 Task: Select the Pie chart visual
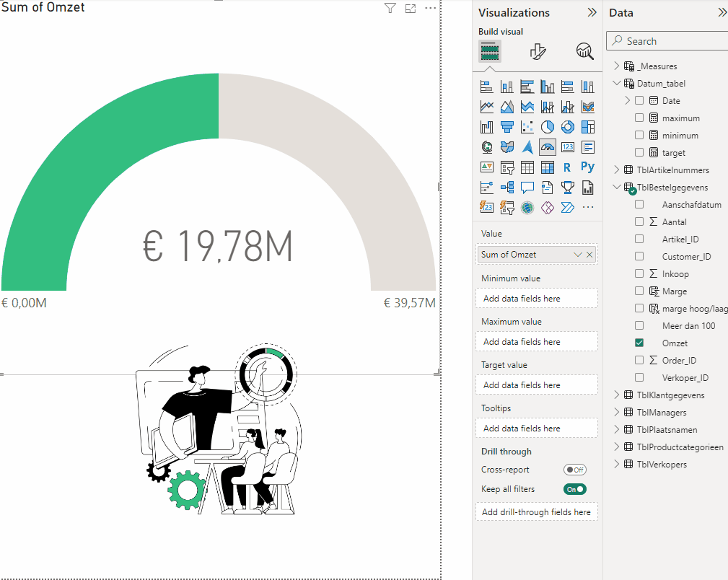(x=548, y=127)
